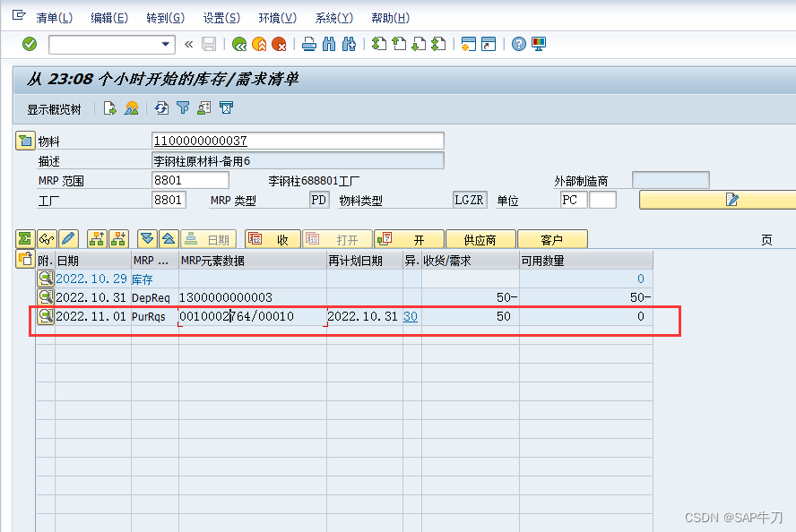Open the 设置(S) menu
This screenshot has height=532, width=796.
221,18
